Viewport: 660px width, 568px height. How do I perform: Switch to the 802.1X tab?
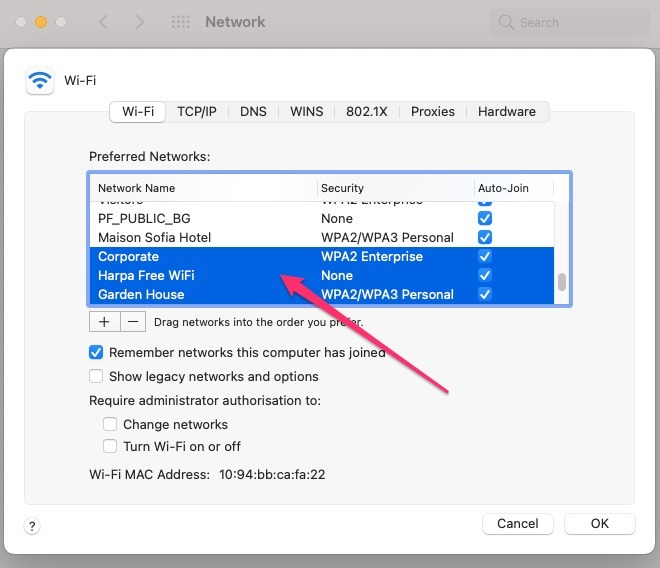(x=367, y=112)
